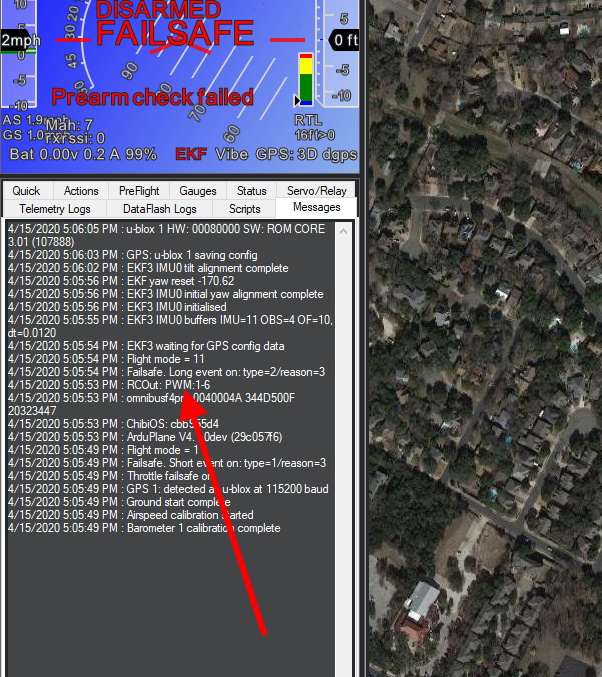Switch to DataFlash Logs tab
602x677 pixels.
coord(159,208)
